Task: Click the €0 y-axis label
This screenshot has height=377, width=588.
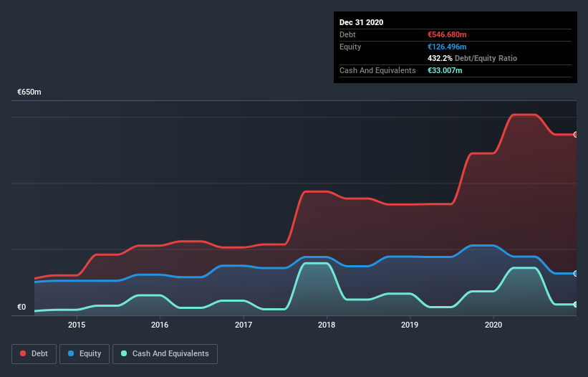Action: pyautogui.click(x=21, y=307)
